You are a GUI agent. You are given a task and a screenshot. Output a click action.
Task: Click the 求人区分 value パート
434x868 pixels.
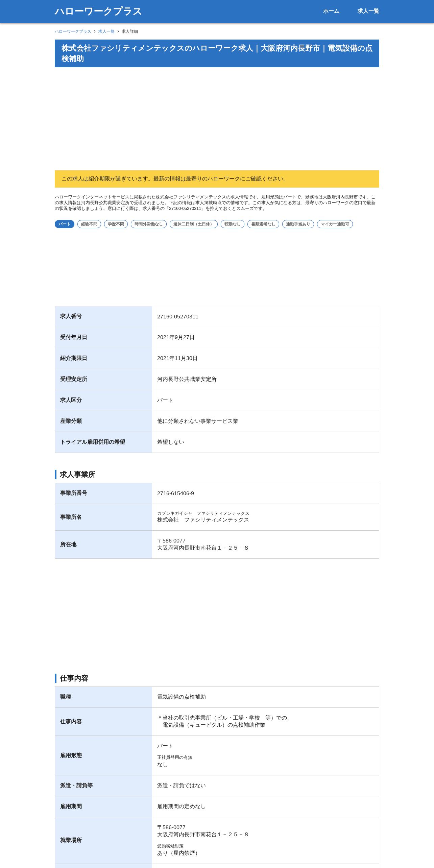[165, 400]
